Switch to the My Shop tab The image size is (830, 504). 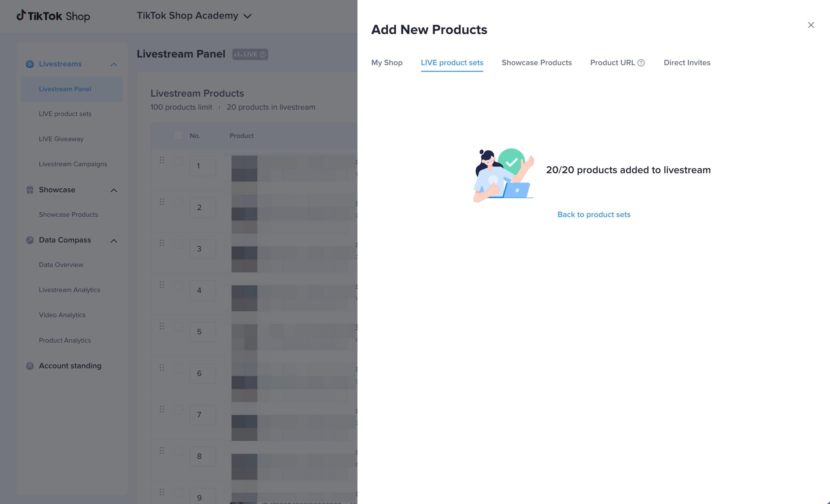387,63
